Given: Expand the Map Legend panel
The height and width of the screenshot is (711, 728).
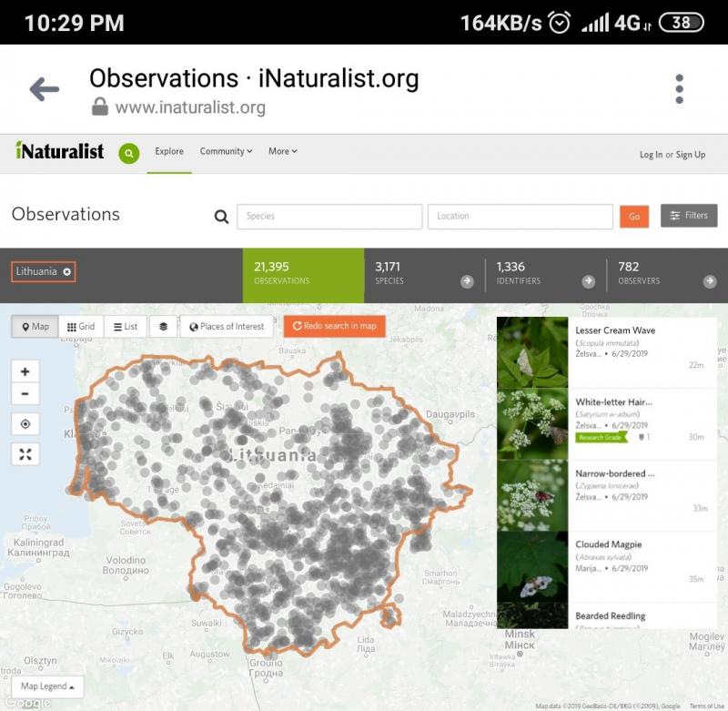Looking at the screenshot, I should tap(47, 686).
